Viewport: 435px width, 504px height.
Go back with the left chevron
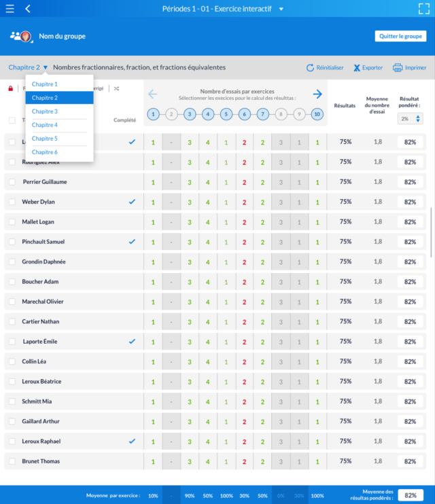[28, 9]
